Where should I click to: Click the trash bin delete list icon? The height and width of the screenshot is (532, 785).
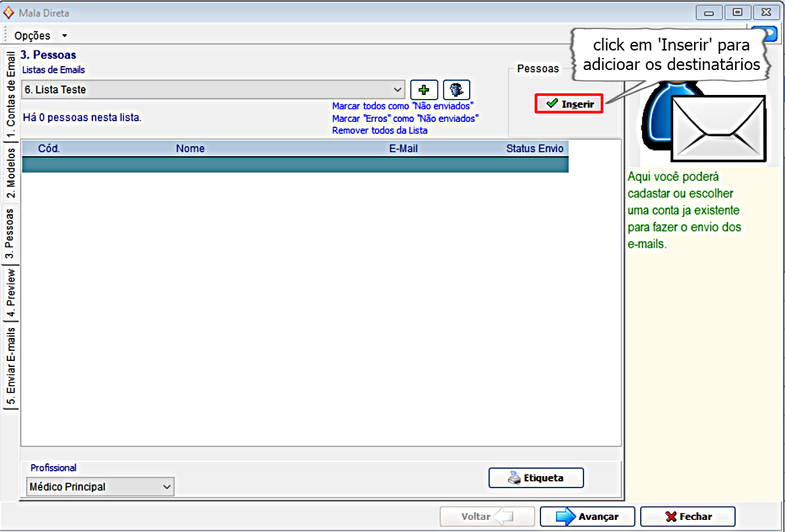[x=456, y=90]
